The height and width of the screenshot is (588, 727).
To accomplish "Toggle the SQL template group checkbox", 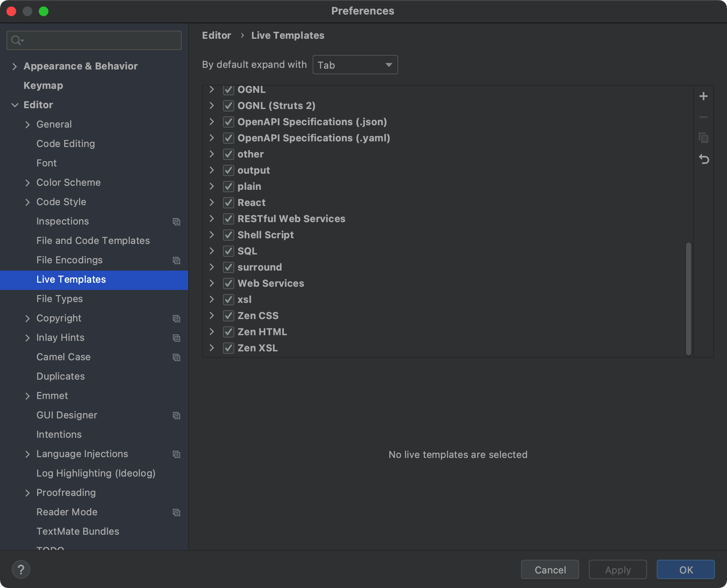I will tap(229, 251).
